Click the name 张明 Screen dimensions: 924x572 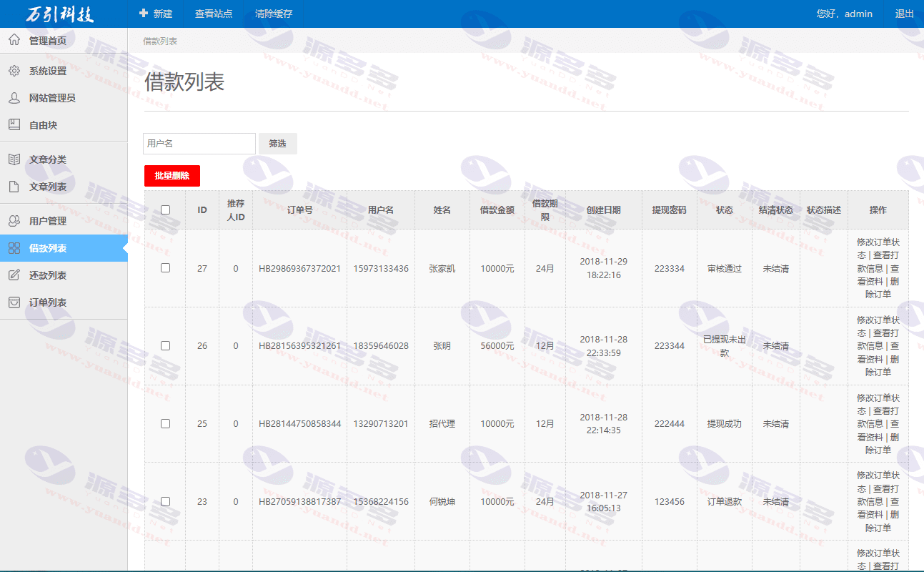pos(442,346)
